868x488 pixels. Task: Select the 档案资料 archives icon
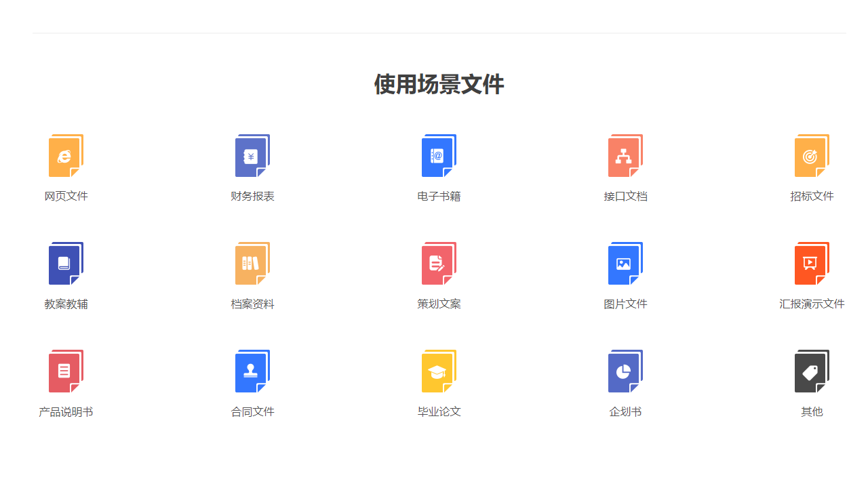[252, 263]
